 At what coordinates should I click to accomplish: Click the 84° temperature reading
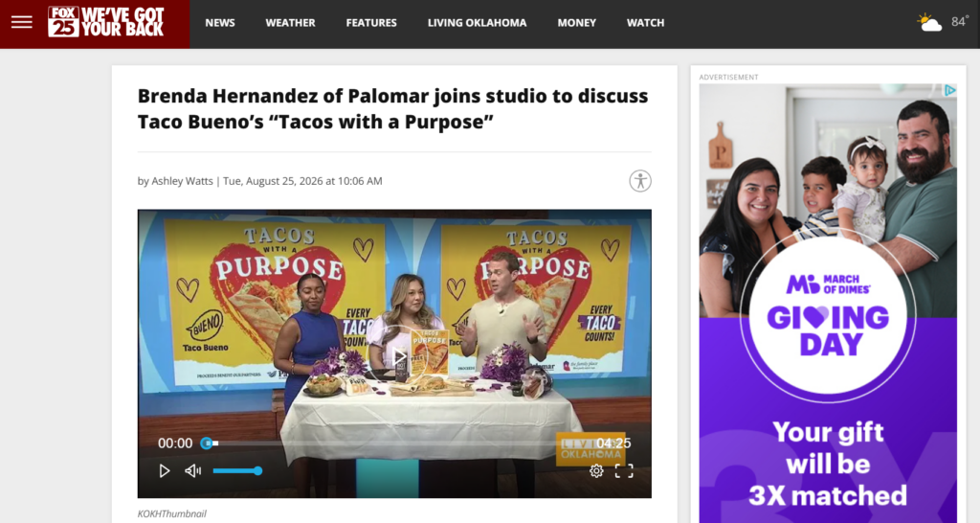pos(960,22)
